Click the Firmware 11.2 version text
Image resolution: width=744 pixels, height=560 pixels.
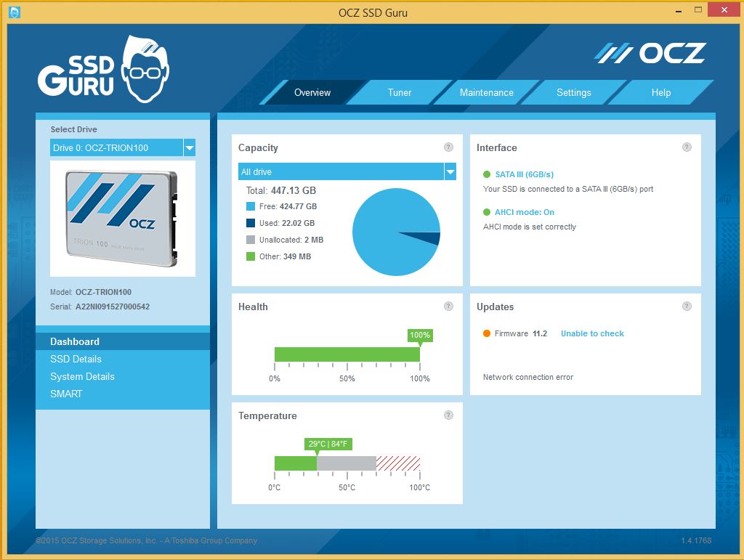520,333
